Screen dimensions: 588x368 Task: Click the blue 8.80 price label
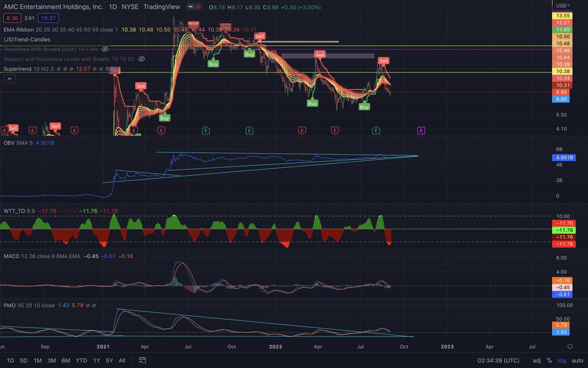[x=562, y=99]
